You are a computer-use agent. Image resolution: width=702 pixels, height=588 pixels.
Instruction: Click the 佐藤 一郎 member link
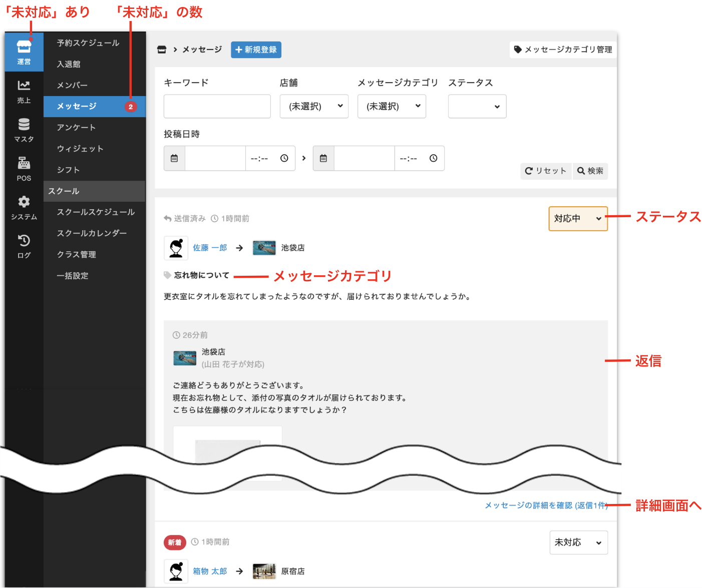click(x=210, y=248)
